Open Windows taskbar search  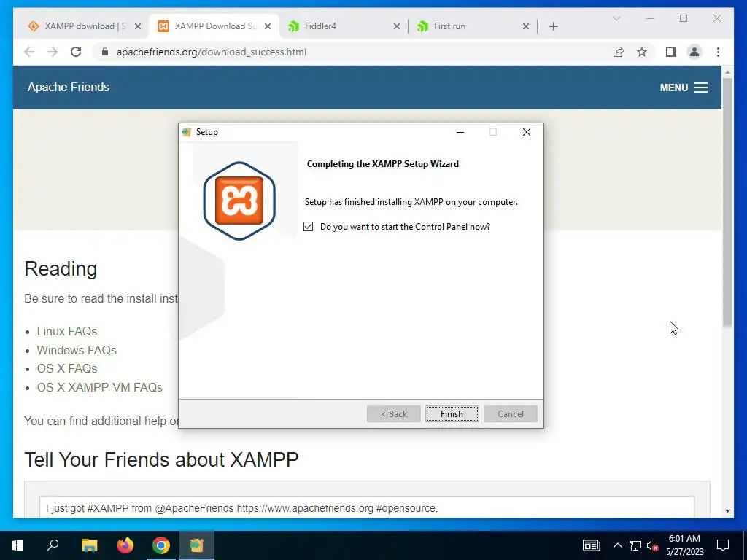[x=53, y=545]
